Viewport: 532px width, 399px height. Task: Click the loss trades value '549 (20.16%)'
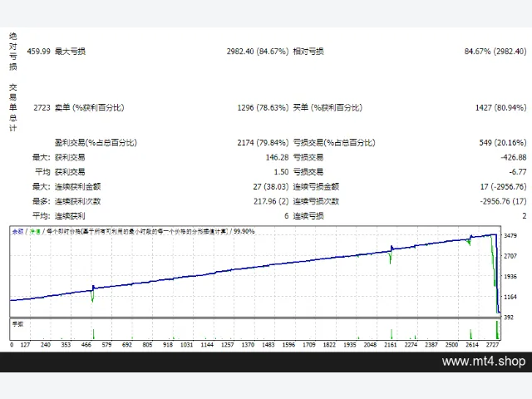[503, 142]
